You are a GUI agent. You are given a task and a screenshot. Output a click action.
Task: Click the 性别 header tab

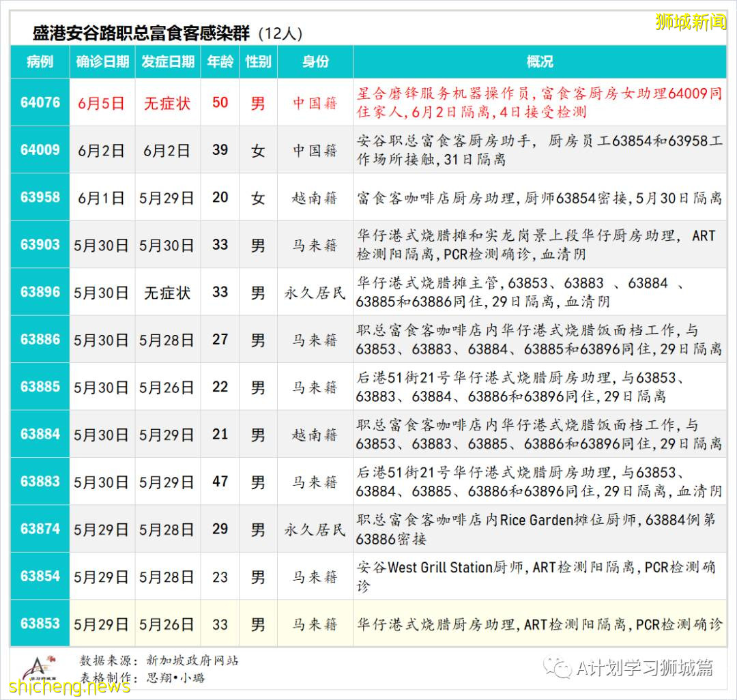coord(258,61)
